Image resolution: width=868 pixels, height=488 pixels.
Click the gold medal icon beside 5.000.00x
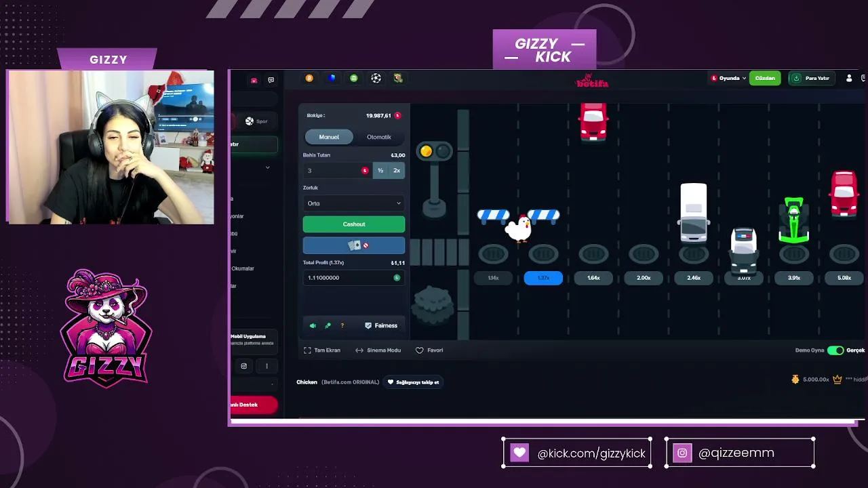tap(795, 380)
